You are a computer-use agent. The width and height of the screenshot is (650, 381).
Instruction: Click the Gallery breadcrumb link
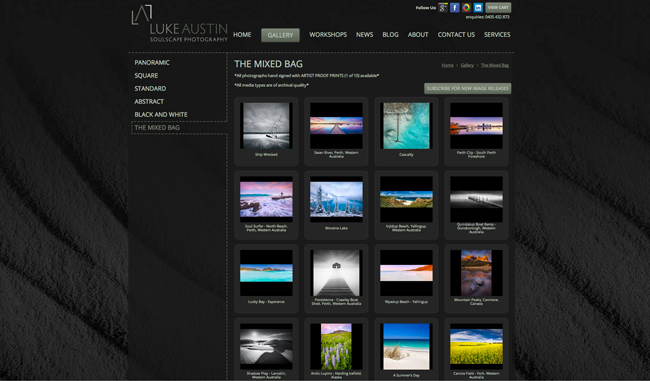pos(467,65)
